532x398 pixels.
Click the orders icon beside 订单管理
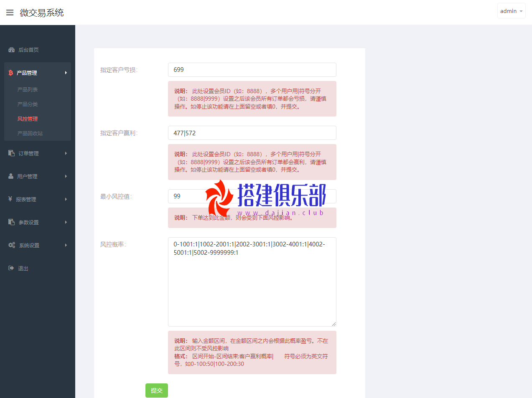click(12, 153)
